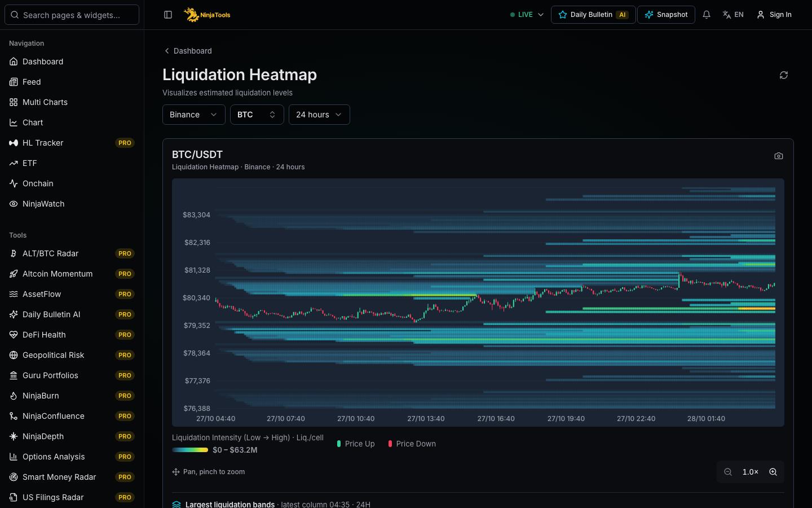Image resolution: width=812 pixels, height=508 pixels.
Task: Open Smart Money Radar tool
Action: (72, 477)
